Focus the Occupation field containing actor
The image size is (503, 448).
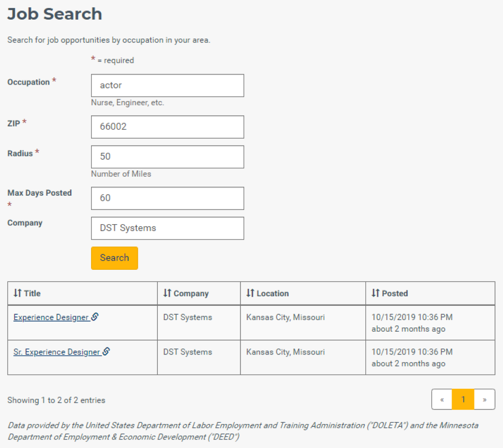167,86
